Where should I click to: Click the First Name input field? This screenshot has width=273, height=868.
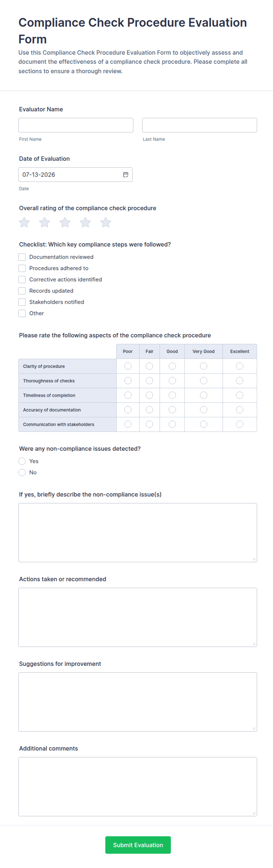click(x=76, y=125)
